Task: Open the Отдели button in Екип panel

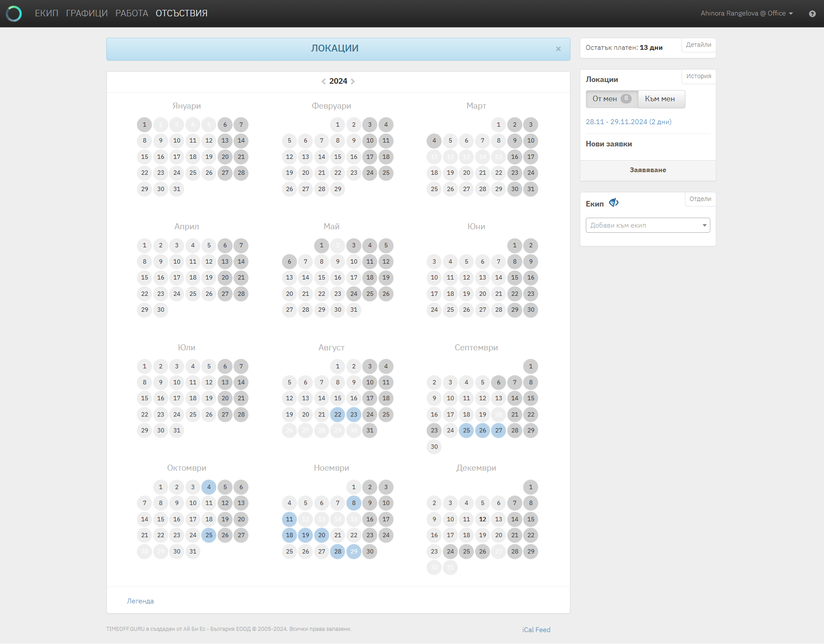Action: point(700,199)
